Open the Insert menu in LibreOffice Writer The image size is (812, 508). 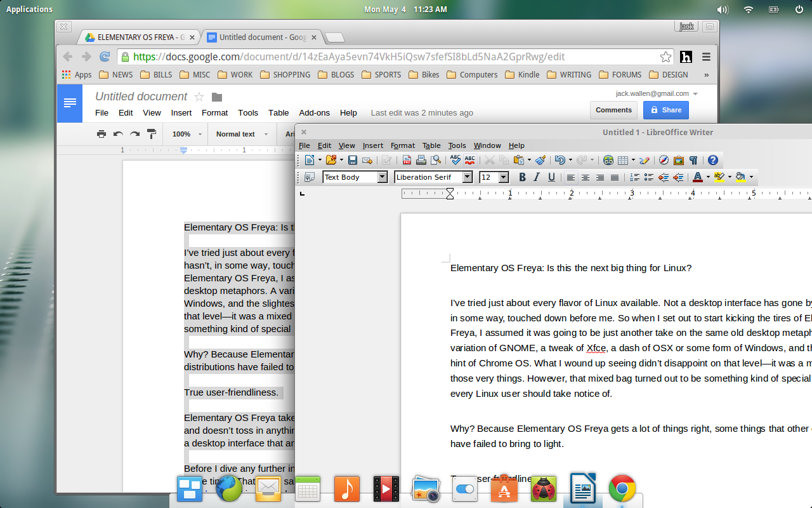[x=373, y=145]
